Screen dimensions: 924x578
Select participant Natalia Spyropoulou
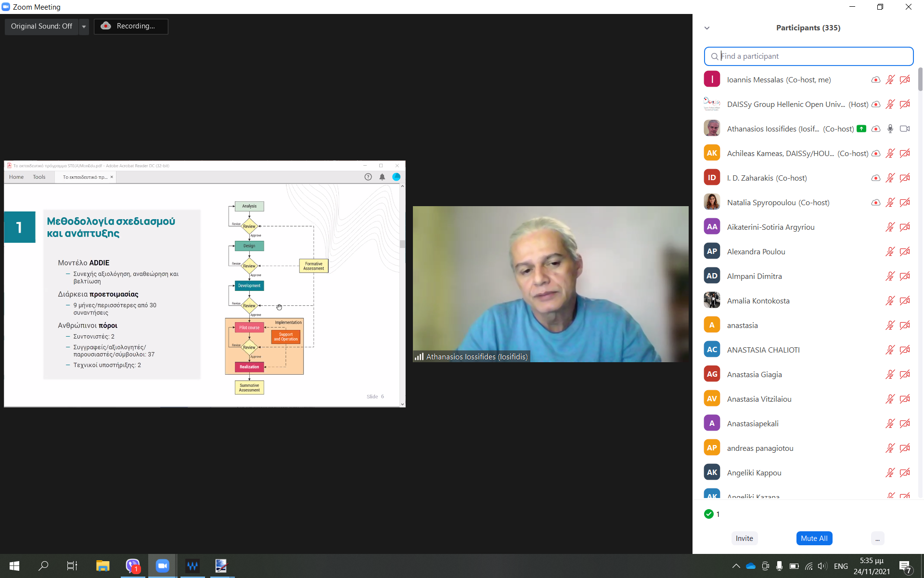[x=778, y=202]
